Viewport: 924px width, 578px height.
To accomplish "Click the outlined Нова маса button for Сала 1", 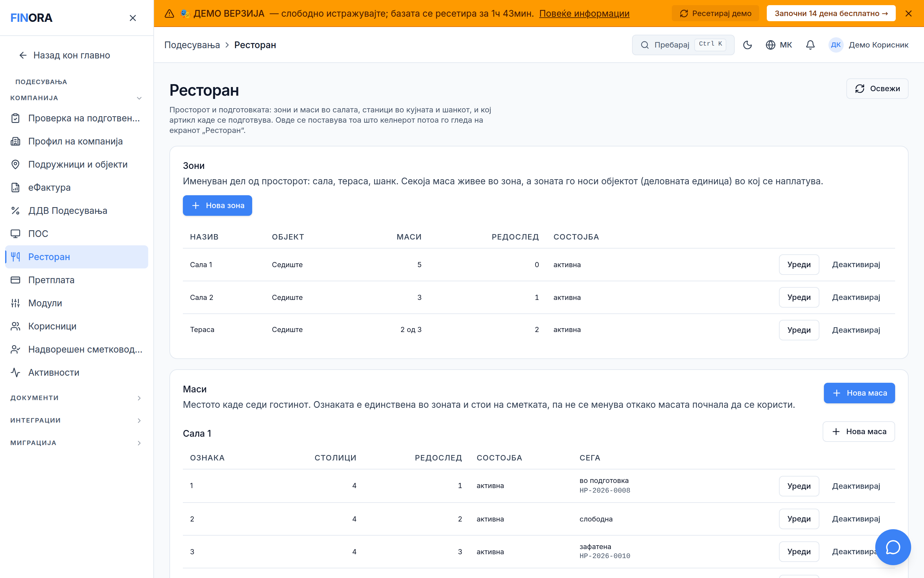I will tap(859, 432).
